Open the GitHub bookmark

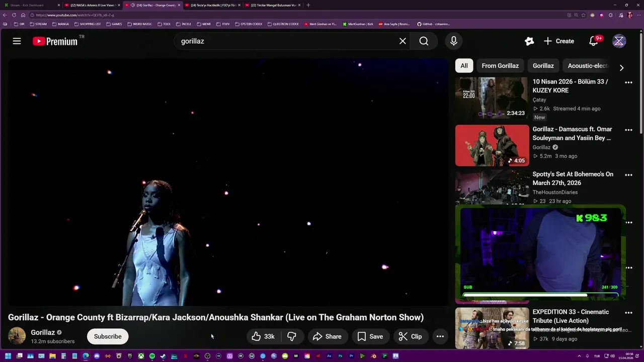[x=433, y=24]
